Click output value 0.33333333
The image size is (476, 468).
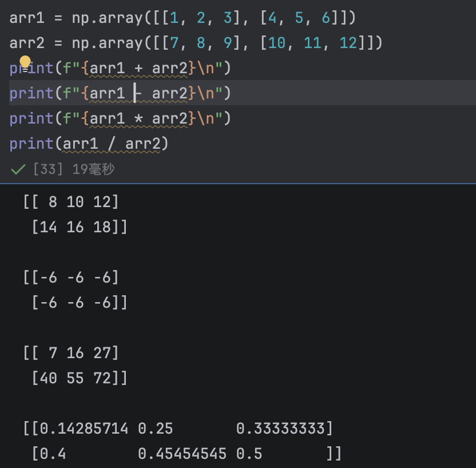tap(280, 429)
